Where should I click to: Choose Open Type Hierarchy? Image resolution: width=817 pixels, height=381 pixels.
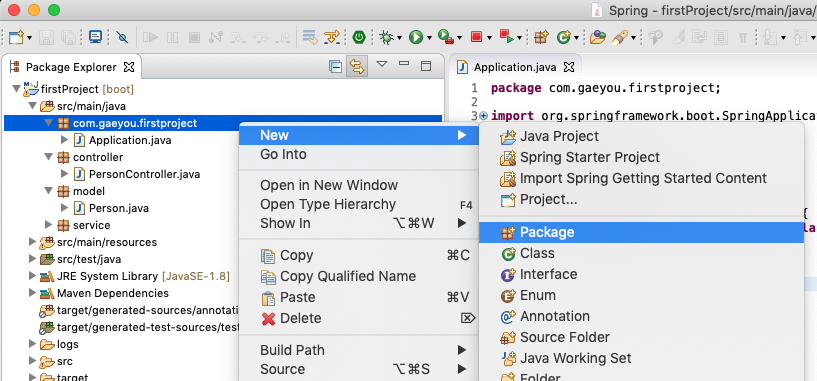tap(358, 204)
